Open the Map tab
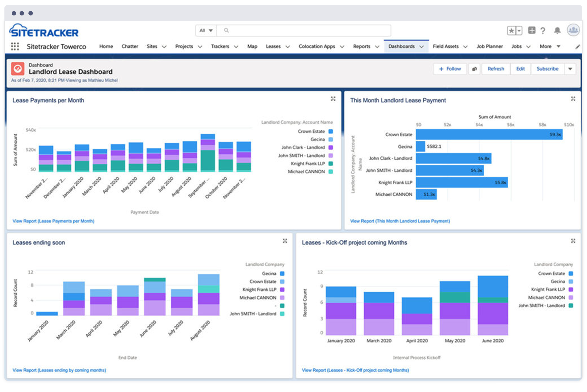 [x=252, y=46]
